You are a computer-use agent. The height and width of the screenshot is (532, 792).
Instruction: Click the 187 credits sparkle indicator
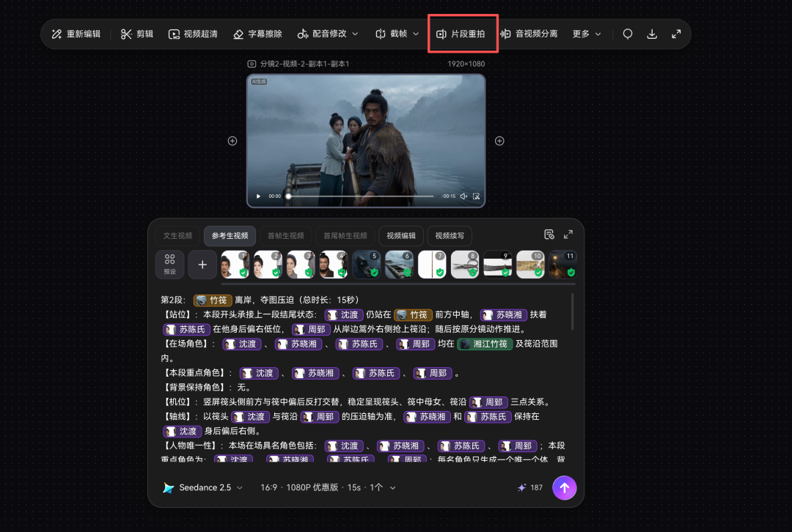(x=530, y=487)
